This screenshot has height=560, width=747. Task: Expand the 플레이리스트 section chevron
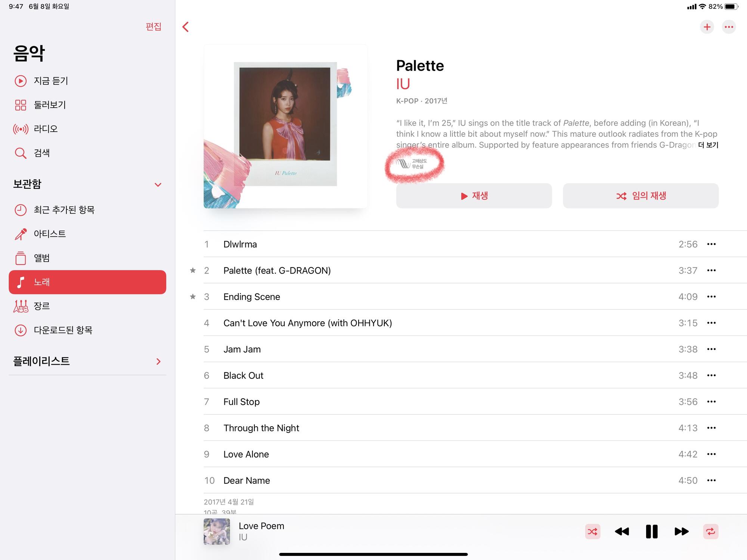[158, 361]
